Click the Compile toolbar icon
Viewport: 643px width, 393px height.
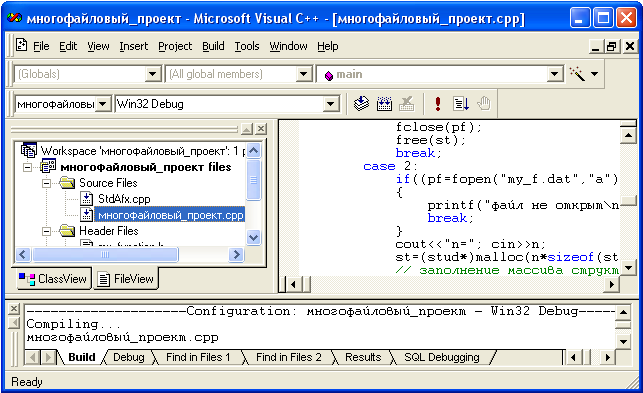[x=361, y=104]
